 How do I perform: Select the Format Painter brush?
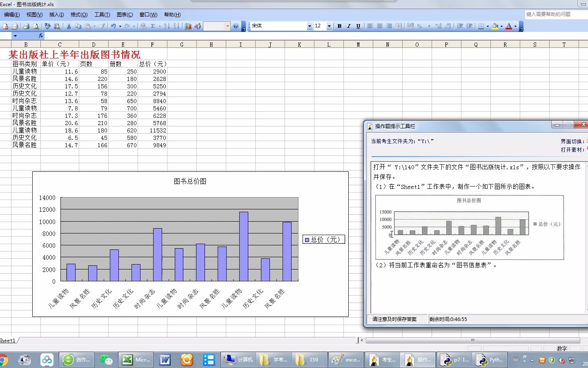click(x=102, y=26)
